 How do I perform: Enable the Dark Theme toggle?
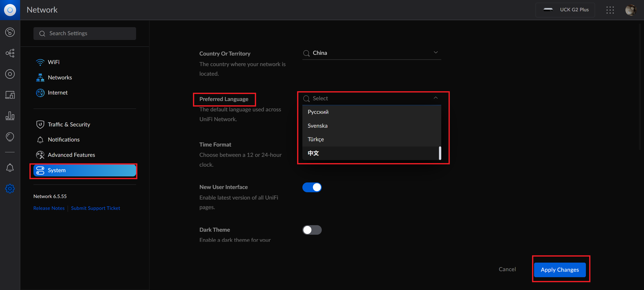pyautogui.click(x=312, y=230)
